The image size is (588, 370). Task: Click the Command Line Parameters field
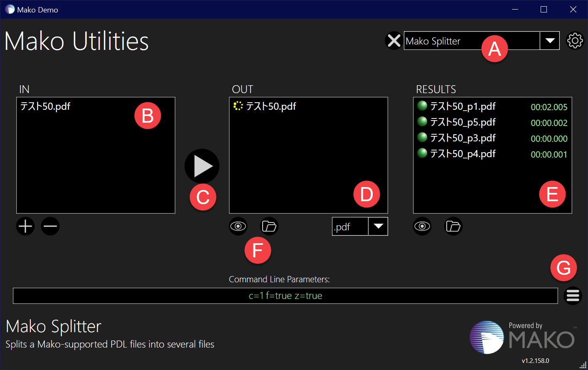pyautogui.click(x=285, y=296)
